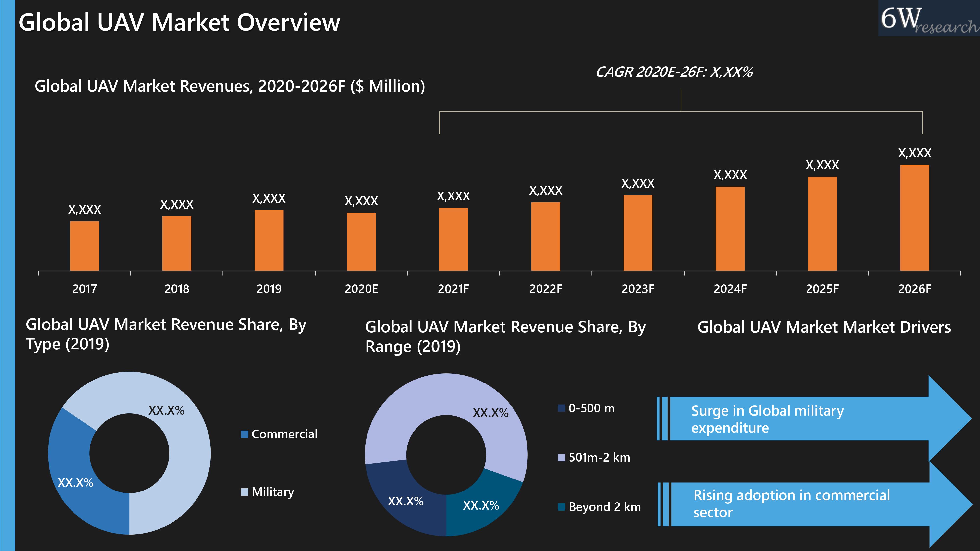
Task: Click the 2018 orange bar
Action: tap(177, 243)
